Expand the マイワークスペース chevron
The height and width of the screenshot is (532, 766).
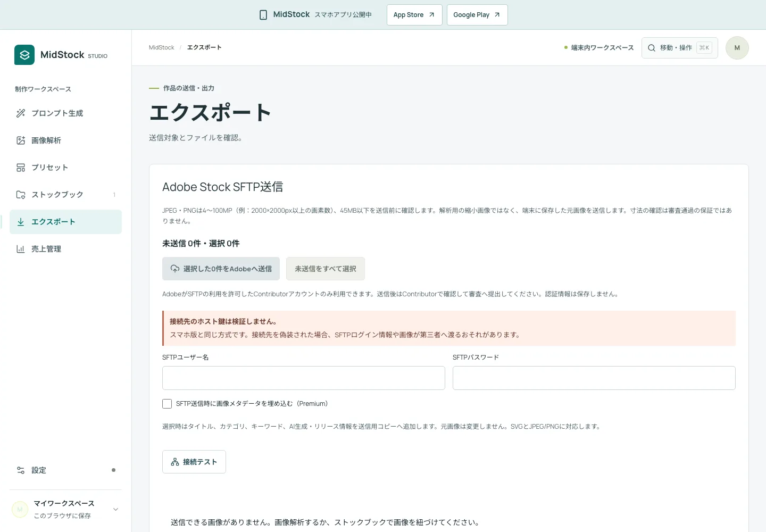click(x=115, y=510)
